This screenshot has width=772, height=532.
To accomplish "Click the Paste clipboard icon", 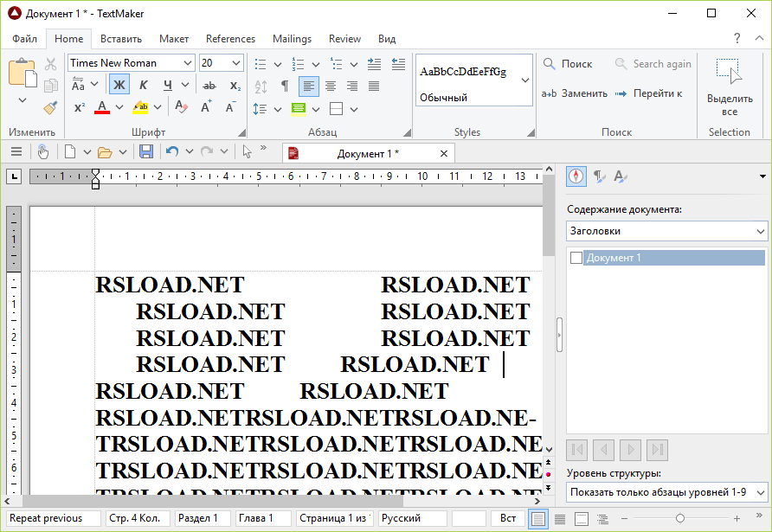I will [x=23, y=73].
